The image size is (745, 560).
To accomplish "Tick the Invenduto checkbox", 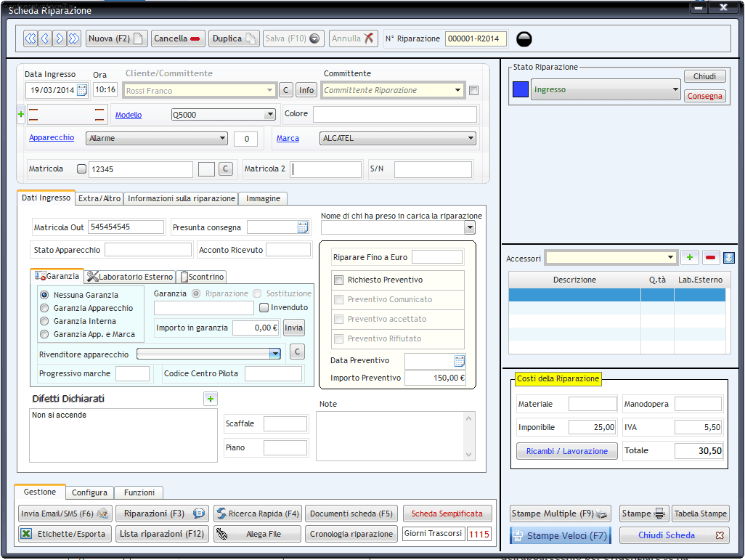I will point(264,307).
